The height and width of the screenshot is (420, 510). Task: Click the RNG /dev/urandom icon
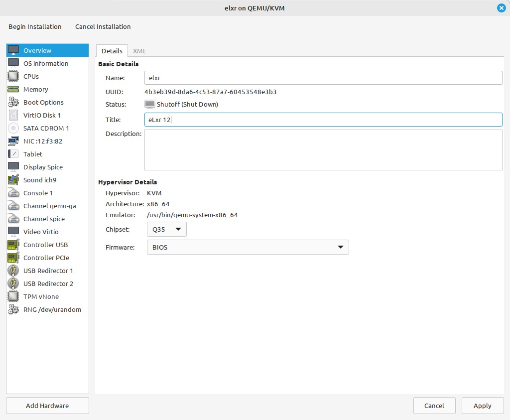(13, 309)
